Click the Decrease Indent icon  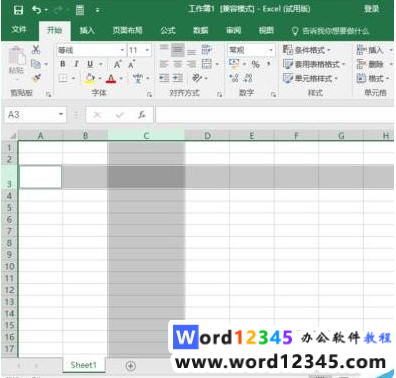tap(164, 78)
